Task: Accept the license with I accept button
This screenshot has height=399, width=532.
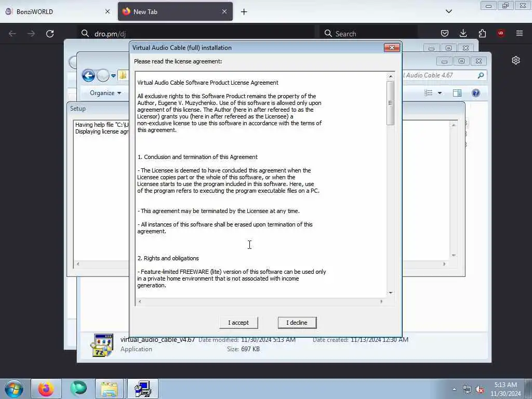Action: tap(238, 323)
